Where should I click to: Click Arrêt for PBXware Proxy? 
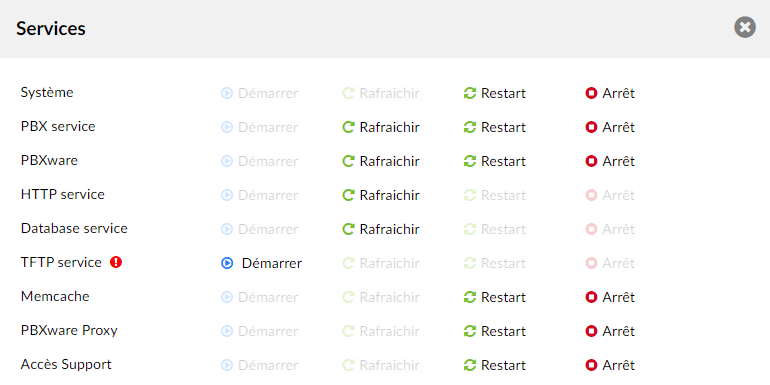point(610,331)
